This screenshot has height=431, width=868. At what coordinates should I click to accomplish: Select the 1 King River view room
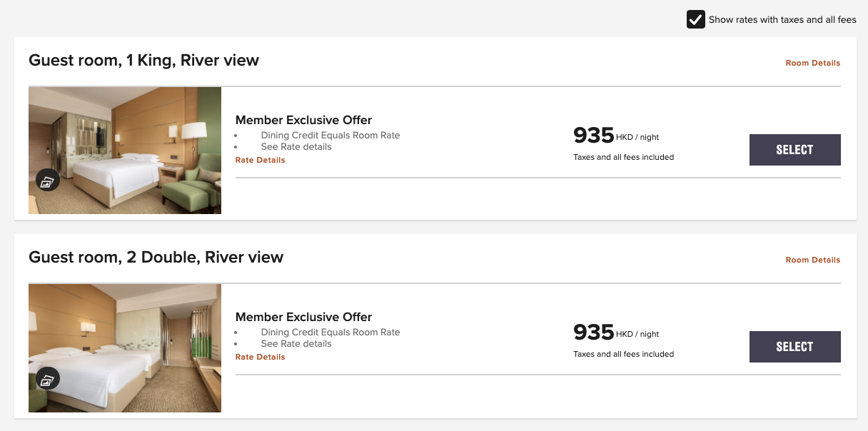coord(795,150)
